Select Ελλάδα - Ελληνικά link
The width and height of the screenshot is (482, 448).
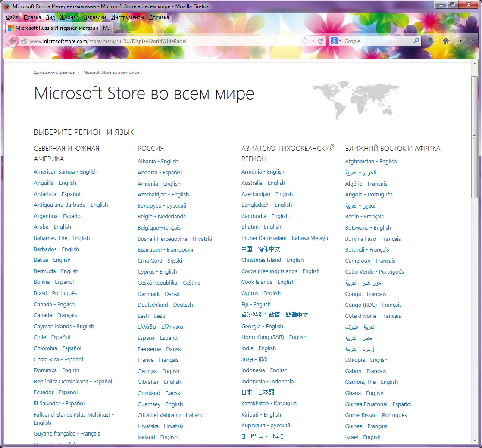coord(160,327)
